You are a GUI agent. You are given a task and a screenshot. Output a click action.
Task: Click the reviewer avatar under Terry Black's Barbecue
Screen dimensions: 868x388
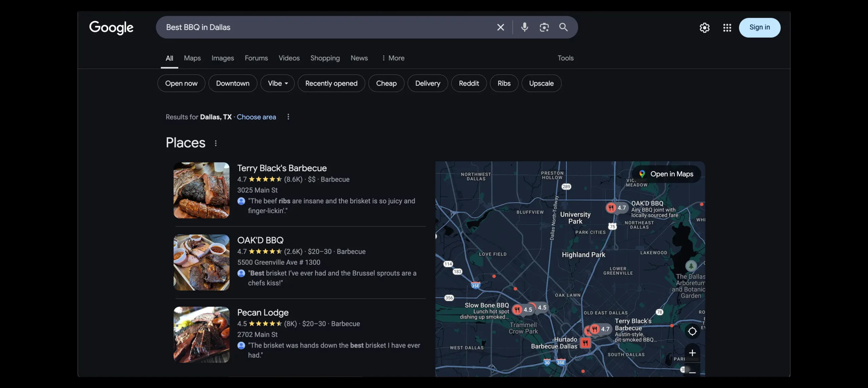point(241,201)
